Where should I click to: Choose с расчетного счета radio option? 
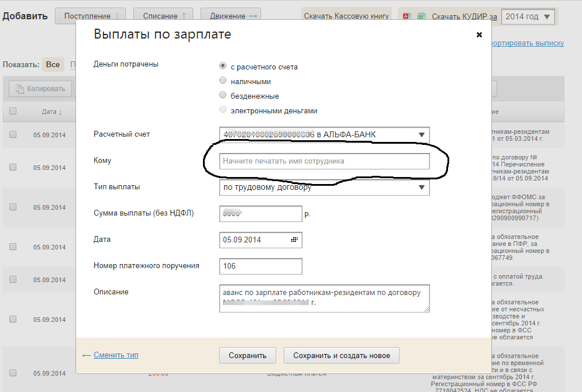point(222,67)
